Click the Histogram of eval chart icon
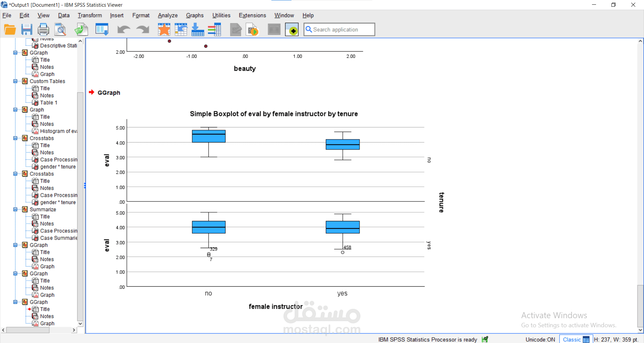Viewport: 644px width, 343px height. (35, 131)
